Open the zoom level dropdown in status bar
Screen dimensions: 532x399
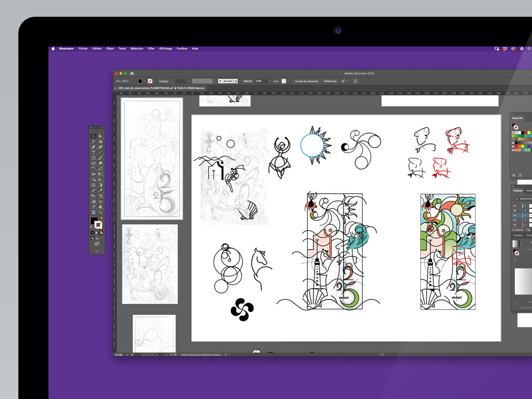coord(127,355)
